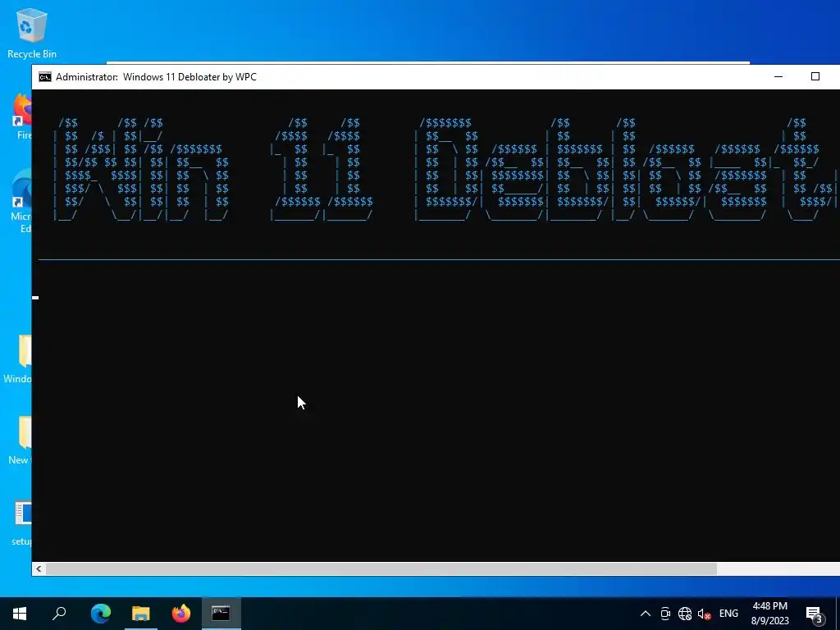Click the horizontal scrollbar left arrow
Screen dimensions: 840x630
[x=39, y=569]
